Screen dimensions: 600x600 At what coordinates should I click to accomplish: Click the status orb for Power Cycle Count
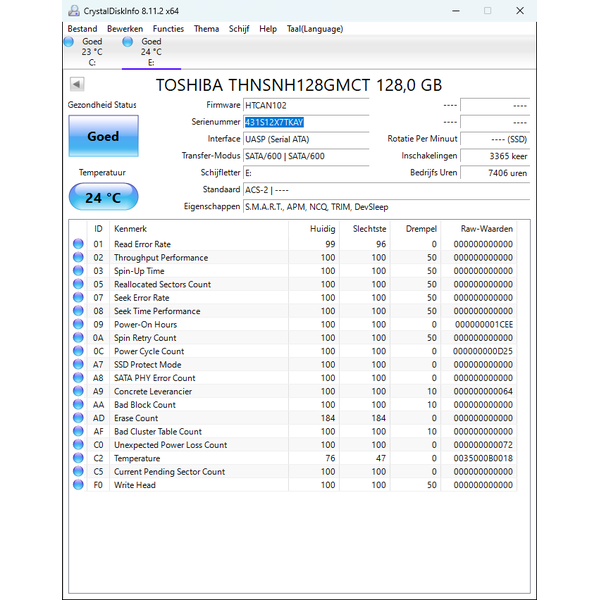coord(78,351)
